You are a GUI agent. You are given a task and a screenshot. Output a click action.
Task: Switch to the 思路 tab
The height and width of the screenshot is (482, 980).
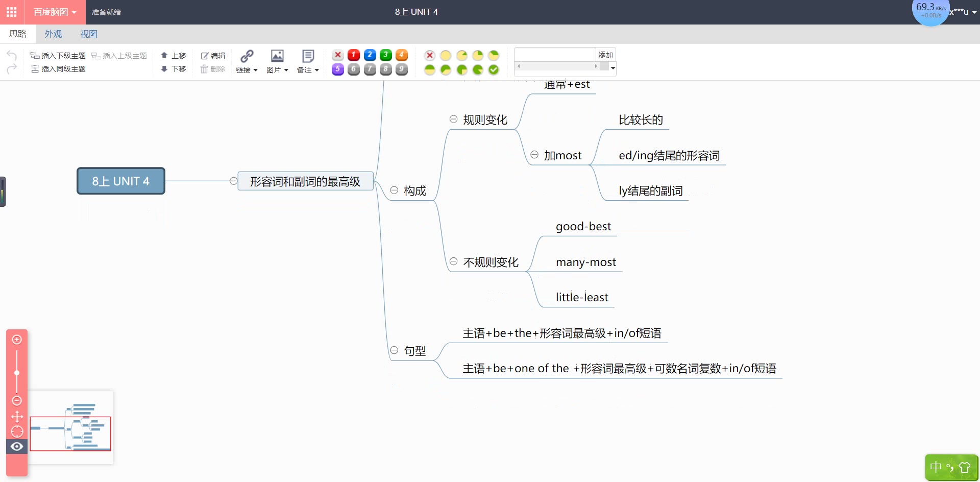click(18, 34)
